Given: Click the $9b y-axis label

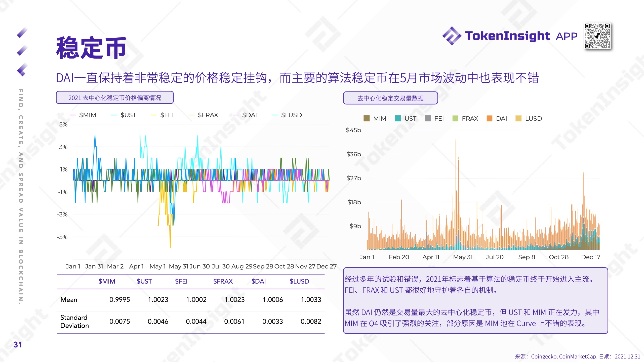Looking at the screenshot, I should point(355,226).
